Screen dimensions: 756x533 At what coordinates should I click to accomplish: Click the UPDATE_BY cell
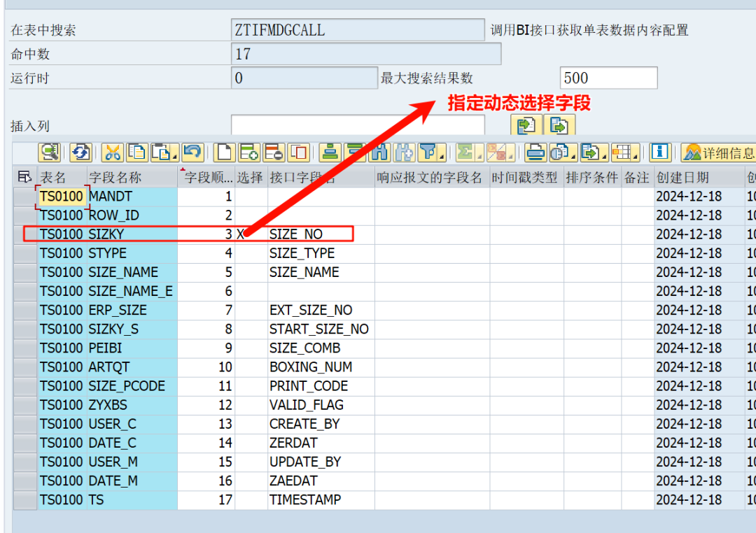point(321,462)
